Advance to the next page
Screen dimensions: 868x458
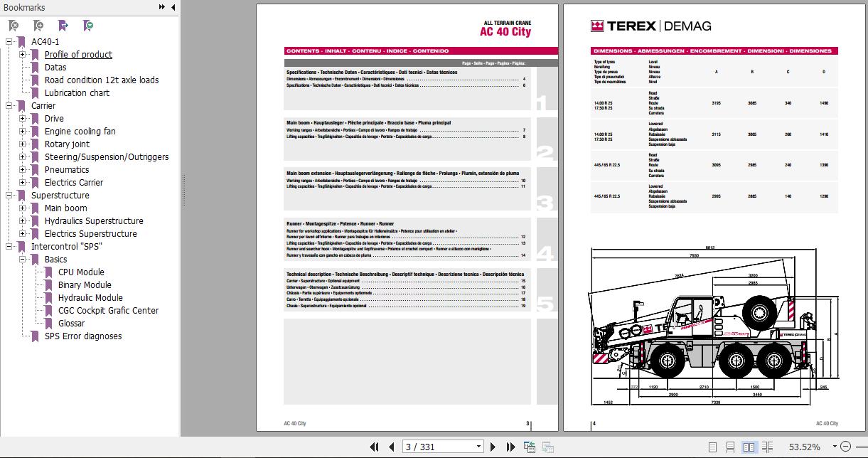click(x=493, y=447)
